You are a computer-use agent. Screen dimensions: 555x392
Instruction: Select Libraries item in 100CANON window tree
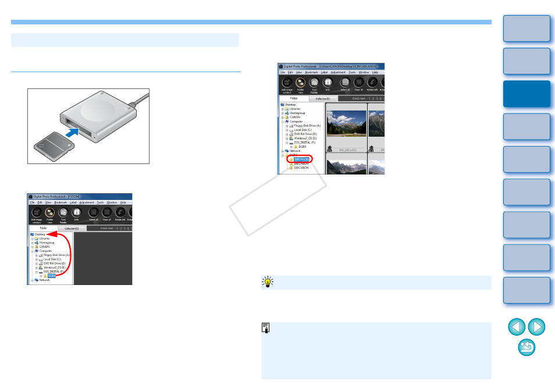click(295, 109)
